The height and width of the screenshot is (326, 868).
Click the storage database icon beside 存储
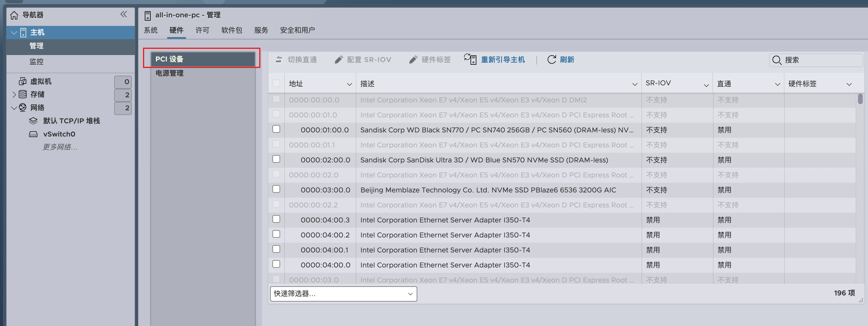coord(23,94)
